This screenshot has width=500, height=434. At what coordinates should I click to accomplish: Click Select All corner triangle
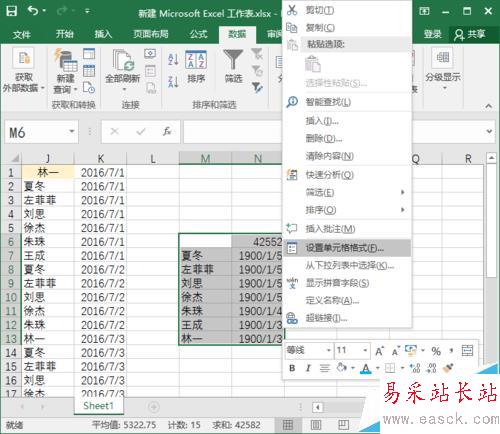click(x=14, y=158)
